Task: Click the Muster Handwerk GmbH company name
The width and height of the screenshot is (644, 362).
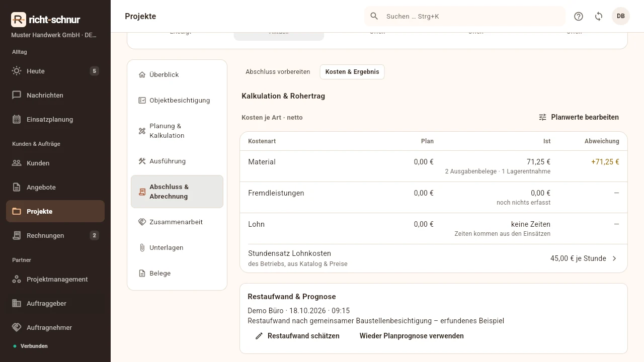Action: click(54, 35)
